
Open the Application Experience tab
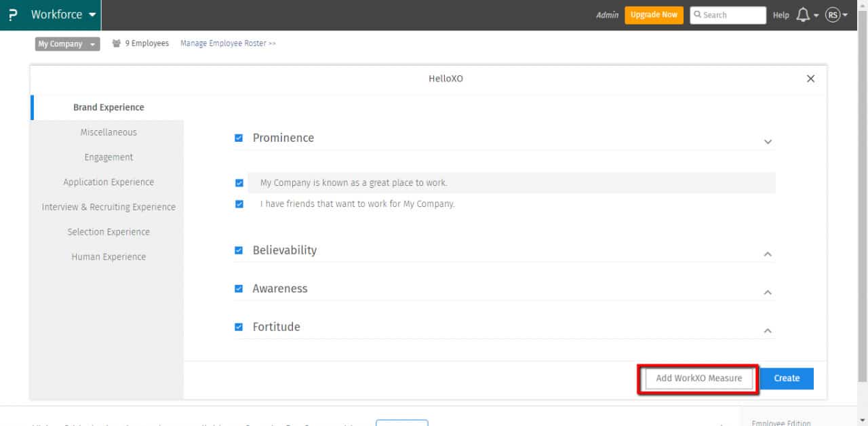(108, 182)
